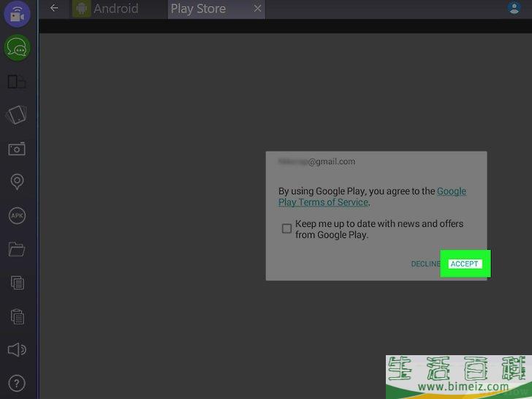Click the DECLINE button

pyautogui.click(x=425, y=264)
